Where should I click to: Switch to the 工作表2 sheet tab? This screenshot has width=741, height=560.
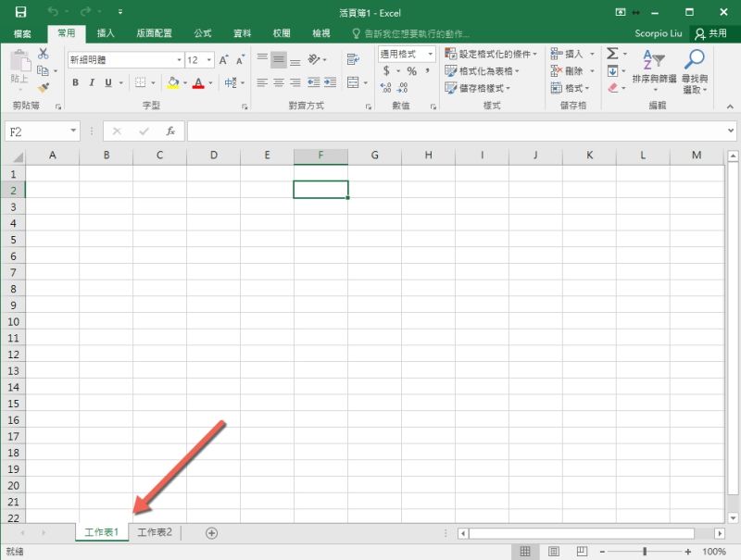click(x=156, y=532)
